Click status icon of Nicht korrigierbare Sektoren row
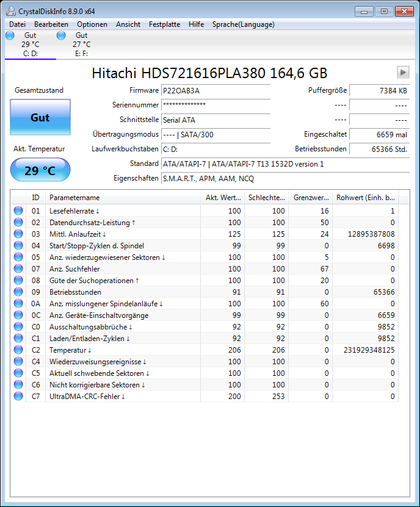 tap(18, 385)
